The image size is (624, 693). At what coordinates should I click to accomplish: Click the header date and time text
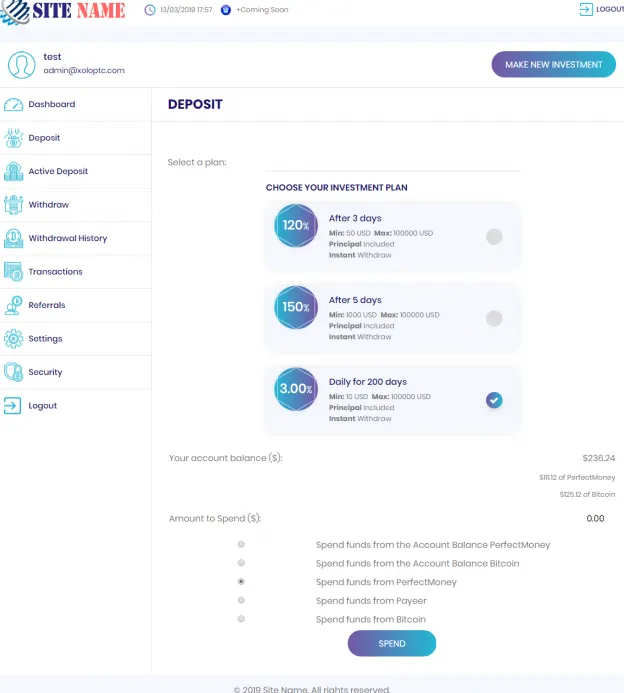pos(186,10)
